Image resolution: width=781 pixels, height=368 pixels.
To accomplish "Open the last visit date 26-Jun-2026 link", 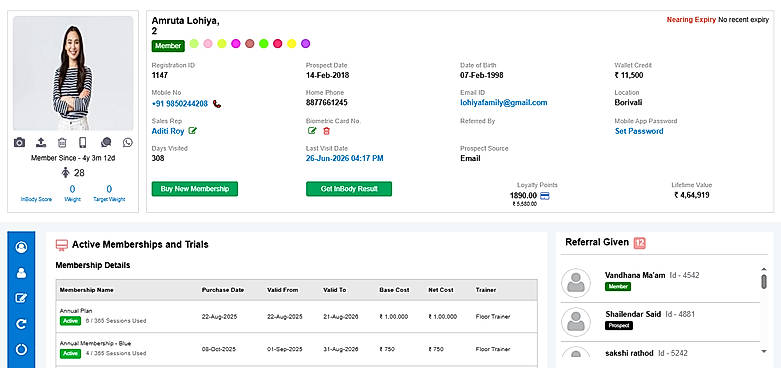I will [345, 158].
